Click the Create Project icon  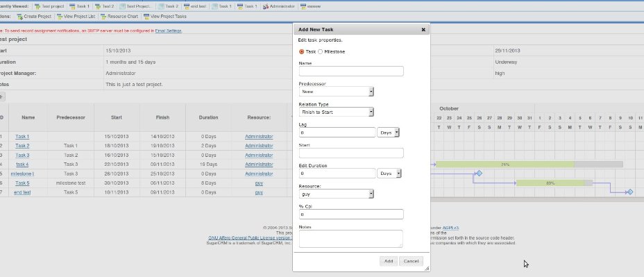click(19, 17)
